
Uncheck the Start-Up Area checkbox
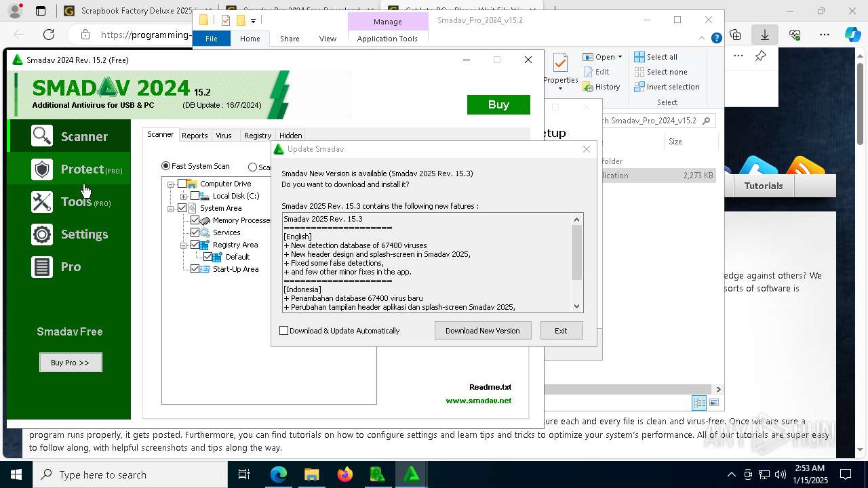coord(195,269)
